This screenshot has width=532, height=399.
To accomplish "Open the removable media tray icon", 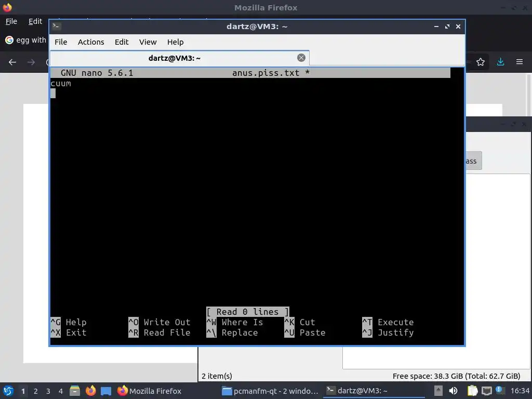I will 438,391.
